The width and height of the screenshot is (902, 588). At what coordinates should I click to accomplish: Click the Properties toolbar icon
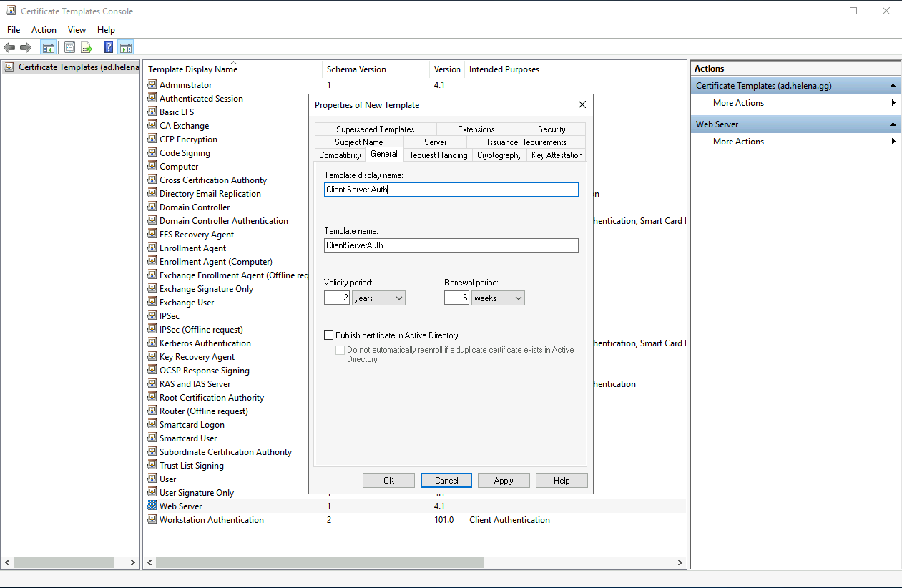[69, 48]
